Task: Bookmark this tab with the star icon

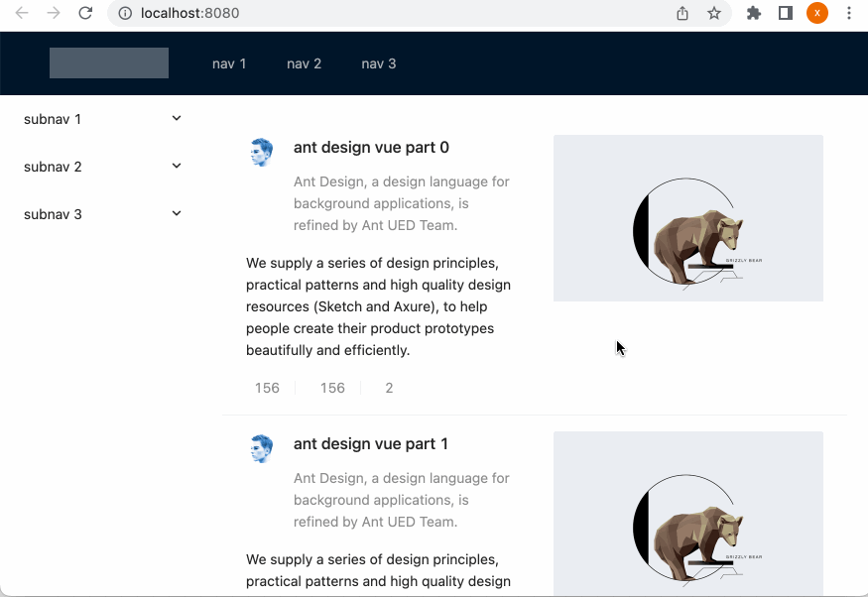Action: (714, 13)
